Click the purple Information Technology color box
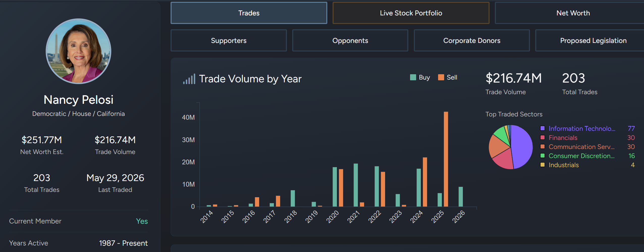This screenshot has height=252, width=644. point(542,128)
